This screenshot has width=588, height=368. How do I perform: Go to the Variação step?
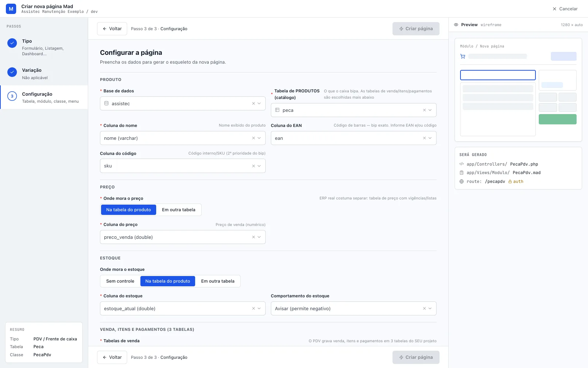pyautogui.click(x=44, y=74)
